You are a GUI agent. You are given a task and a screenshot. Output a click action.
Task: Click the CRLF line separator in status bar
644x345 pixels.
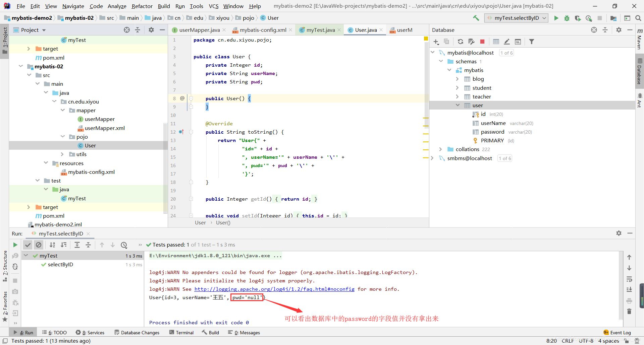point(568,341)
